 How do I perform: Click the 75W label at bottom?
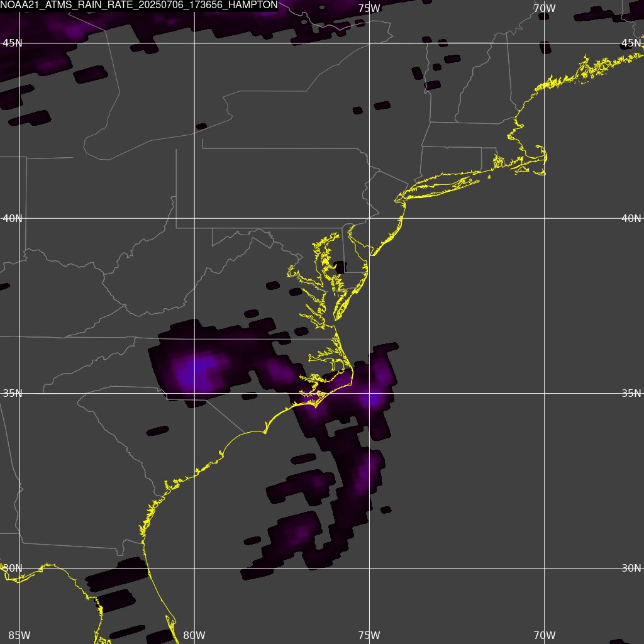coord(369,635)
